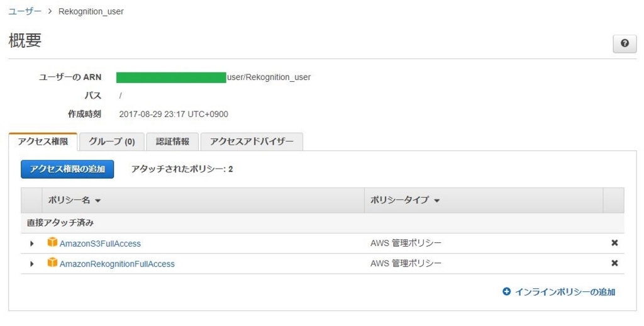
Task: Click the 作成時刻 label
Action: point(84,114)
